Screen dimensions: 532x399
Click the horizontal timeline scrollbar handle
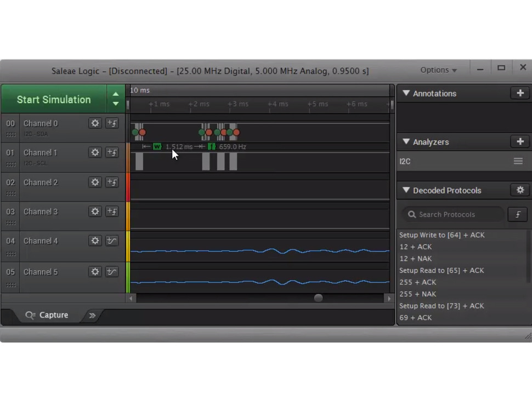318,298
